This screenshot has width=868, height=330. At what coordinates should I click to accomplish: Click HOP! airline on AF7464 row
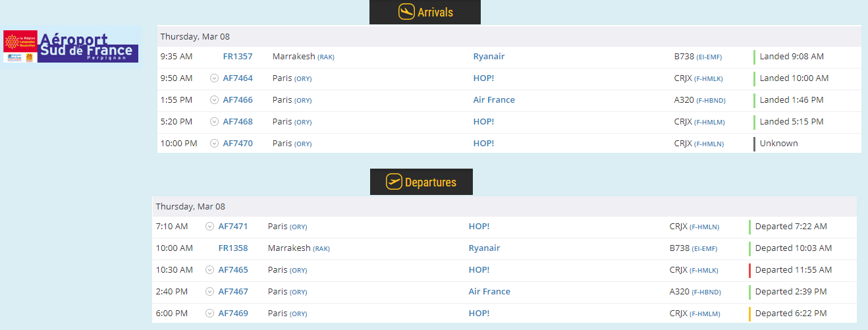pos(483,78)
